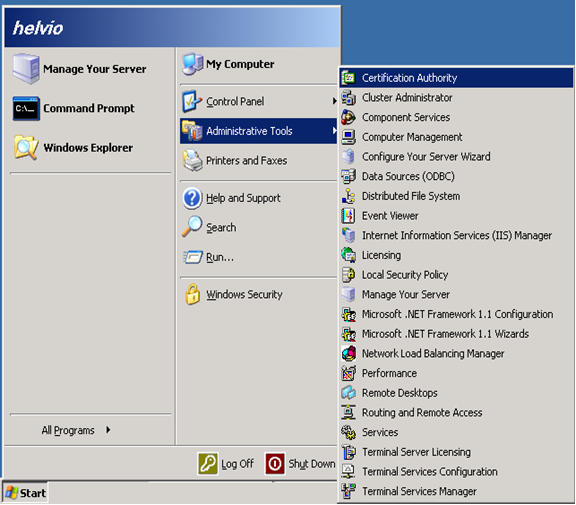Viewport: 576px width, 505px height.
Task: Click the Shut Down power icon
Action: [x=275, y=463]
